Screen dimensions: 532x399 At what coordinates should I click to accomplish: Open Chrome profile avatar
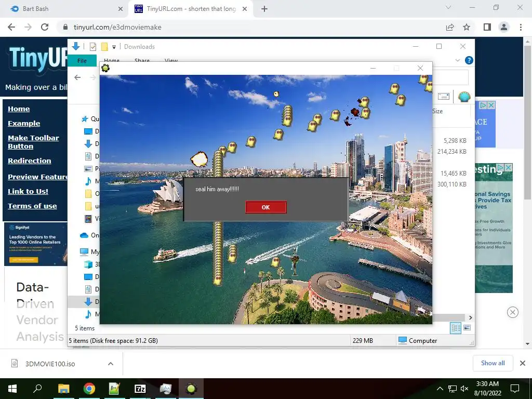[504, 27]
